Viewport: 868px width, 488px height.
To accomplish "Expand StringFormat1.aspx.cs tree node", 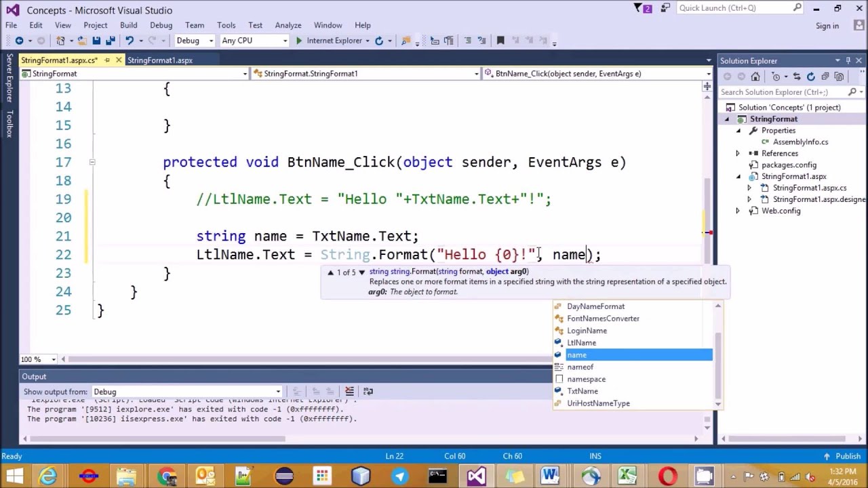I will [749, 188].
